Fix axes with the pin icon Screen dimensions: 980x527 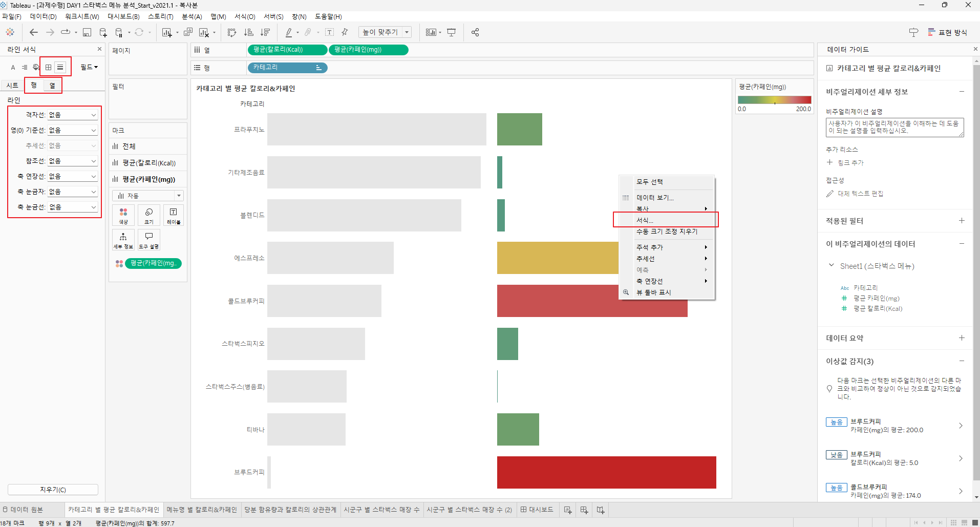tap(345, 32)
